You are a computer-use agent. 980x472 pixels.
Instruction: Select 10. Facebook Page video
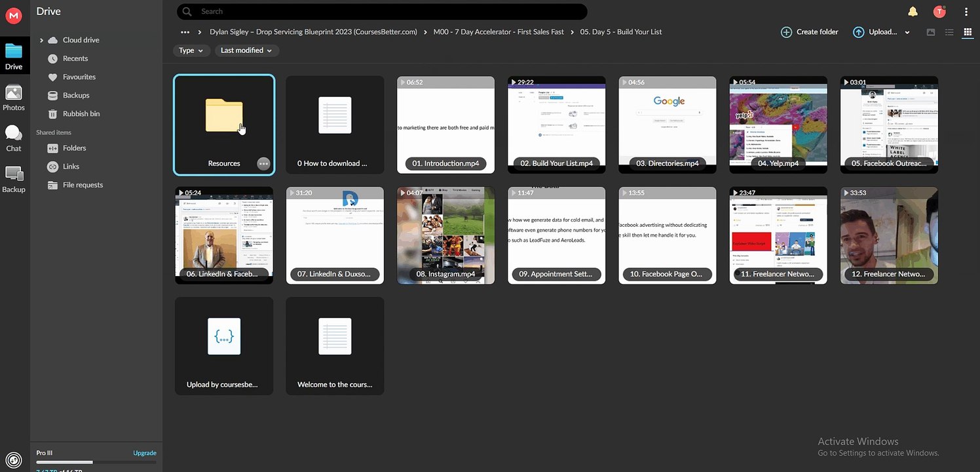click(668, 235)
